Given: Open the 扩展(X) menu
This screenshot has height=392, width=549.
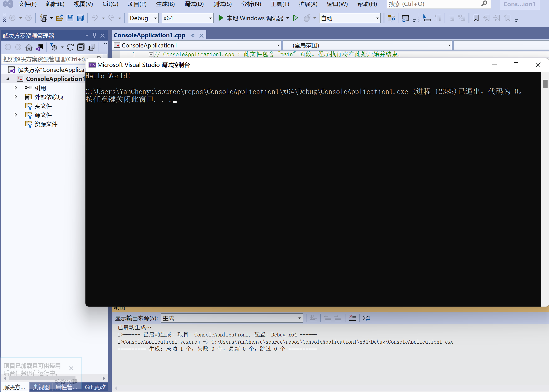Looking at the screenshot, I should (x=308, y=4).
